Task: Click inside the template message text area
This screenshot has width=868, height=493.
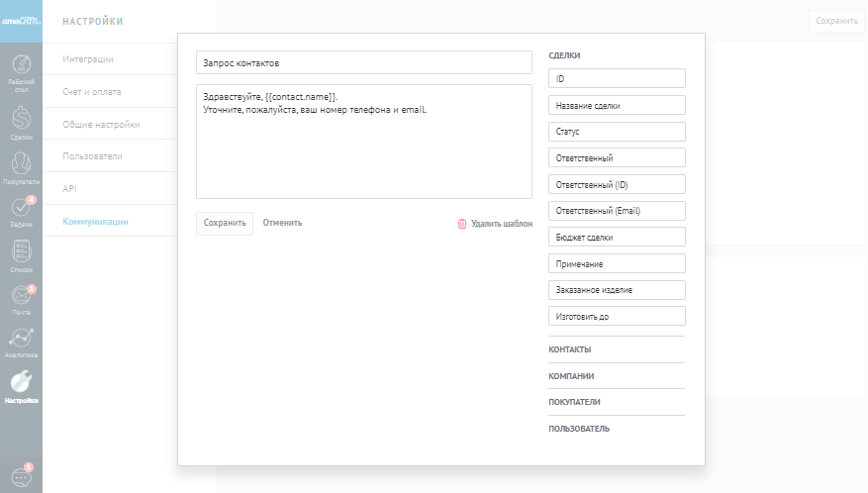Action: click(364, 153)
